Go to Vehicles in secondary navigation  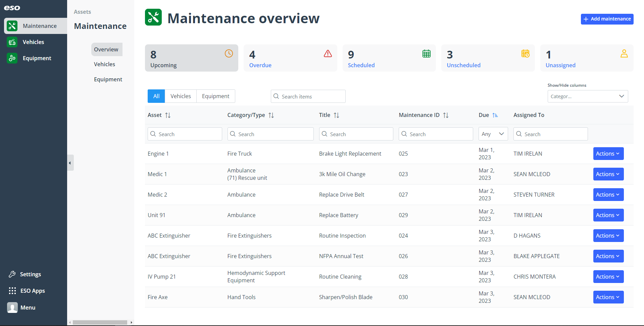[104, 64]
